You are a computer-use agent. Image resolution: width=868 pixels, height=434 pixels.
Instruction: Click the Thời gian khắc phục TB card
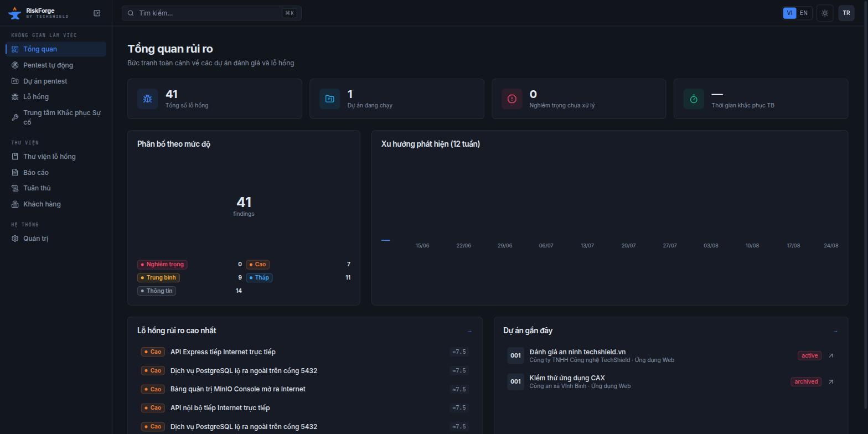tap(761, 99)
